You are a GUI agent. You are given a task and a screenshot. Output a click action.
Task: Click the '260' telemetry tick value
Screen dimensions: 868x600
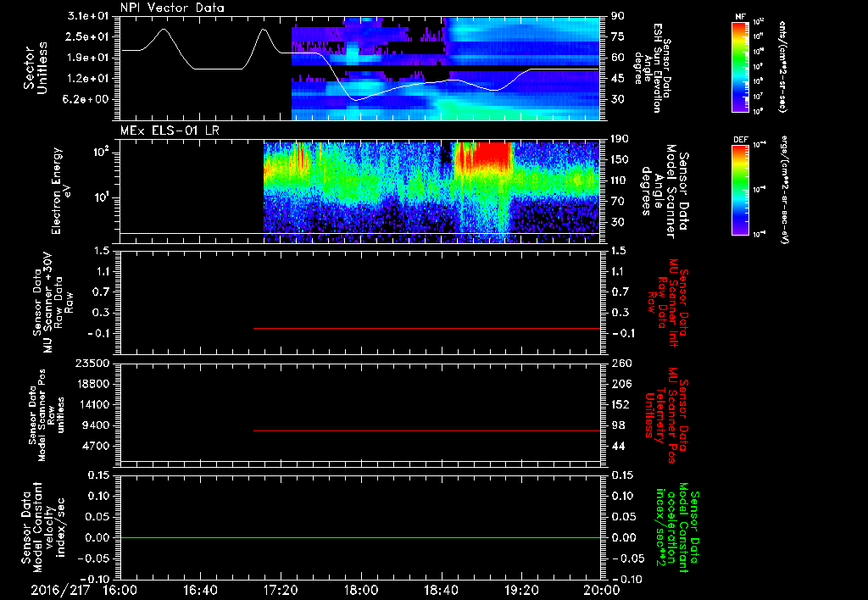click(x=620, y=364)
